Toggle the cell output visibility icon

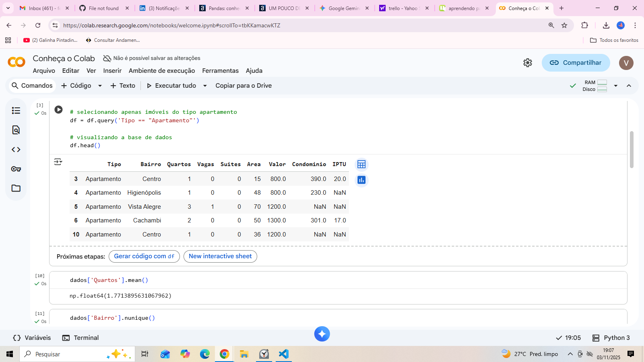[58, 162]
